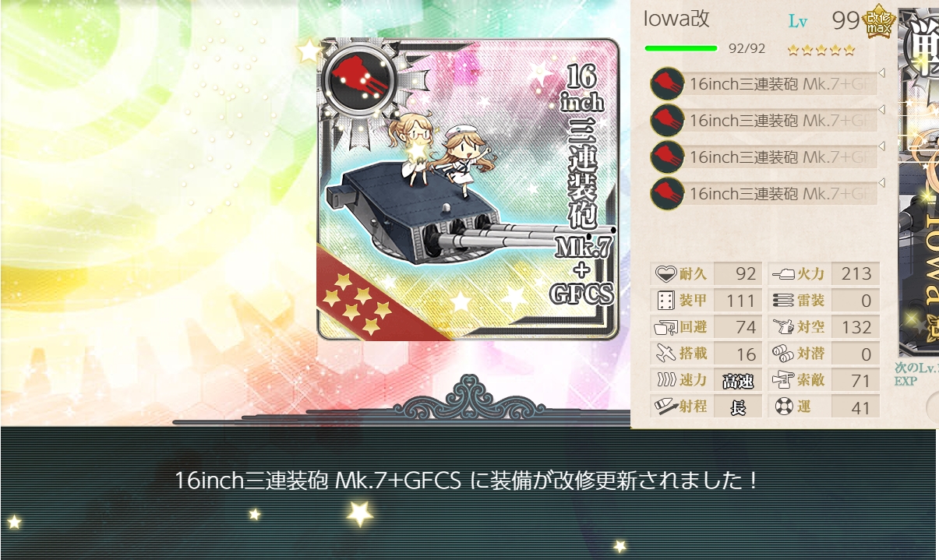Image resolution: width=939 pixels, height=560 pixels.
Task: Click the green HP bar of Iowa改
Action: click(681, 48)
